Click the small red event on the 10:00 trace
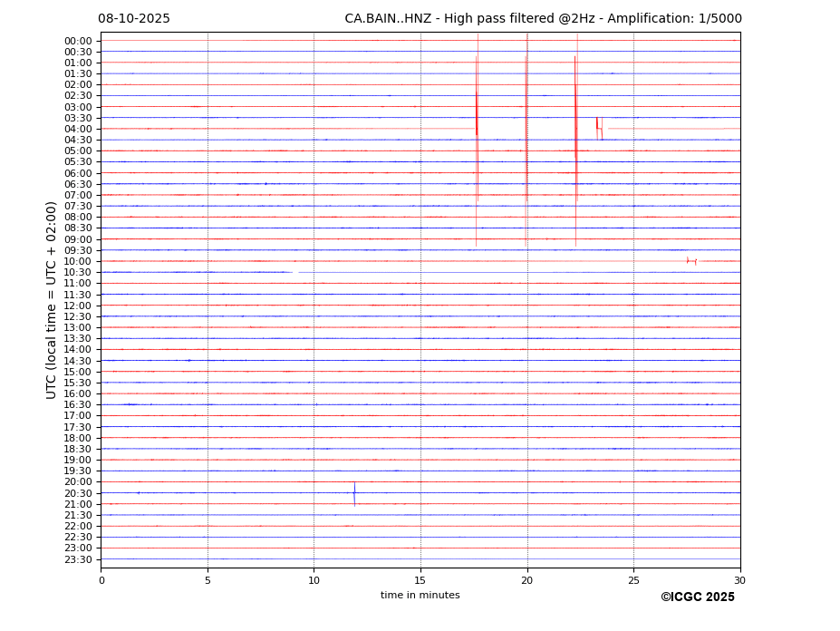Image resolution: width=840 pixels, height=631 pixels. pos(690,261)
